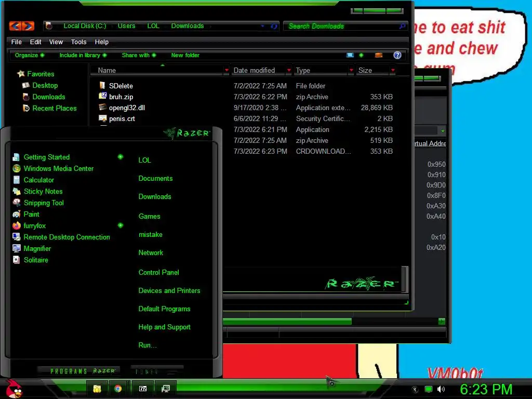Screen dimensions: 532x399
Task: Open 7-Zip from the taskbar
Action: [143, 389]
